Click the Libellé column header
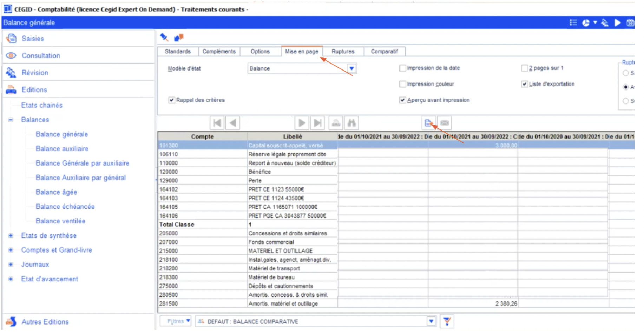Viewport: 644px width, 334px height. [x=293, y=136]
